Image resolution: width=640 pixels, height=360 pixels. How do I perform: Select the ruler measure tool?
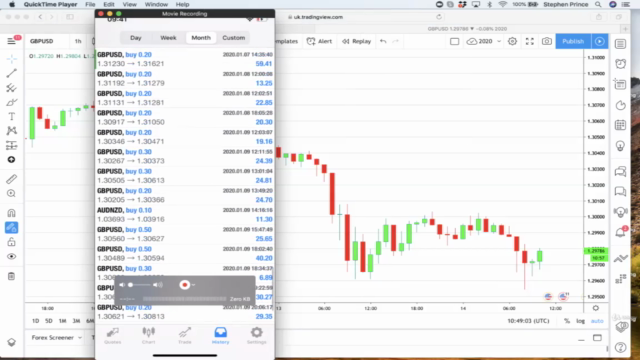11,179
